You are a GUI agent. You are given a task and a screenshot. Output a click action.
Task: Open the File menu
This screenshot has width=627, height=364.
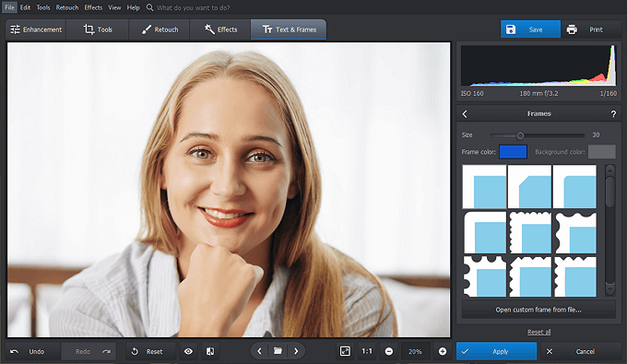pos(9,7)
